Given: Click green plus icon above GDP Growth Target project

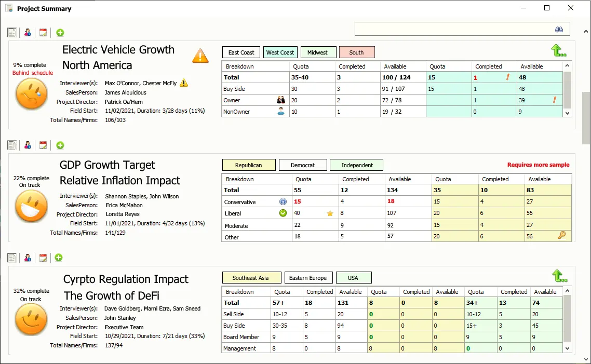Looking at the screenshot, I should [x=60, y=145].
